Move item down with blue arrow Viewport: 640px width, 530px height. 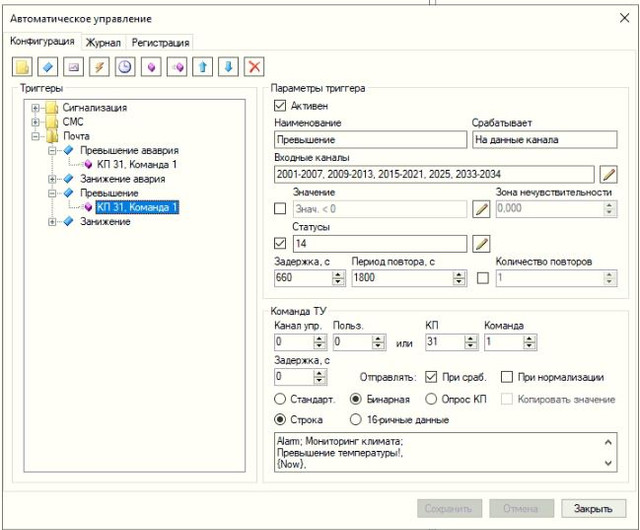229,67
